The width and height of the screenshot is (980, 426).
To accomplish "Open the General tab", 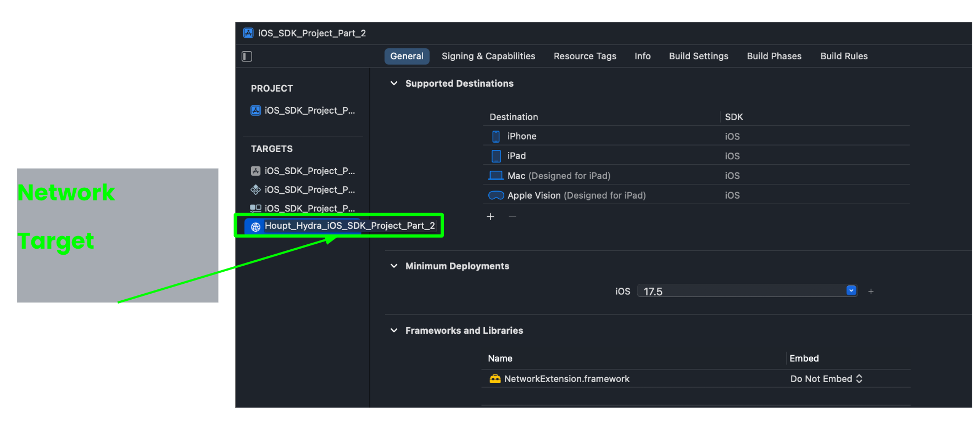I will (x=407, y=56).
